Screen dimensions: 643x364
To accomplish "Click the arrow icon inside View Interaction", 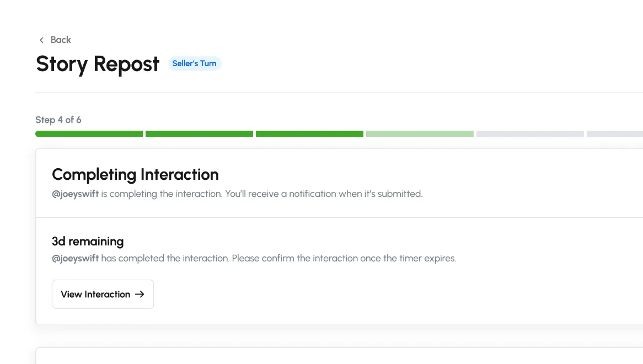I will pyautogui.click(x=140, y=295).
